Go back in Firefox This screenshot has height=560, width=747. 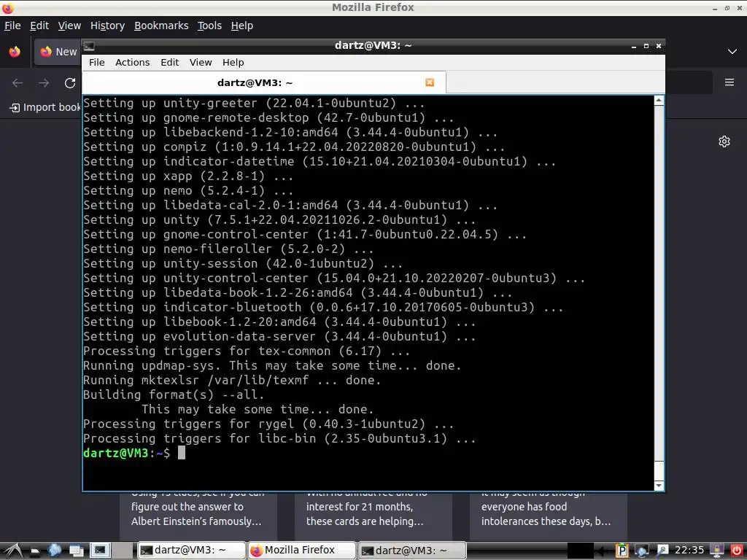coord(18,83)
